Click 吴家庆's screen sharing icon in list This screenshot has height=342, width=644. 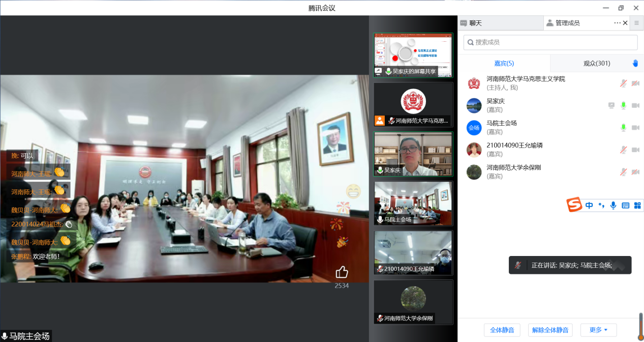point(611,105)
